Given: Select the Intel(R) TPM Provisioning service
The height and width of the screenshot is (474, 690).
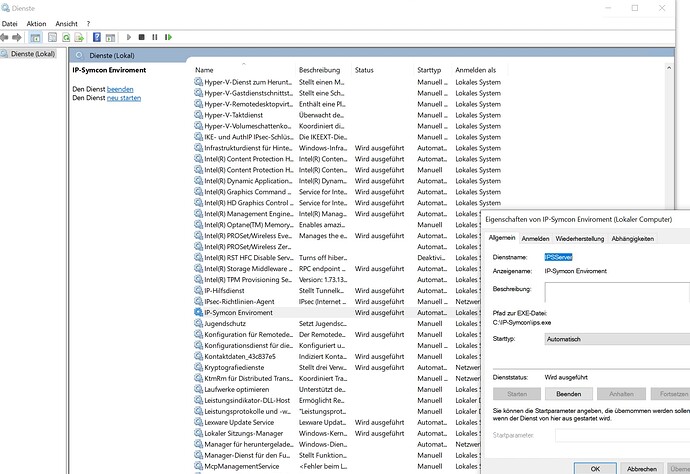Looking at the screenshot, I should click(337, 279).
